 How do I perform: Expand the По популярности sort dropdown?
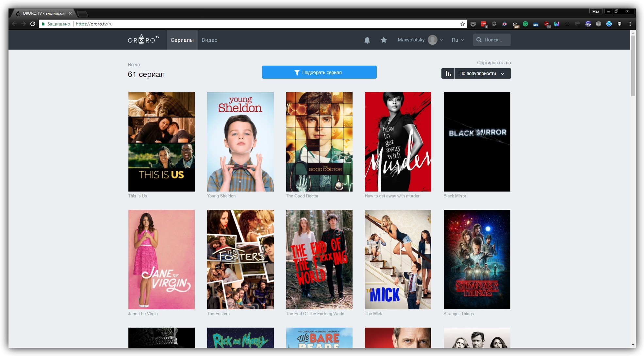click(482, 73)
